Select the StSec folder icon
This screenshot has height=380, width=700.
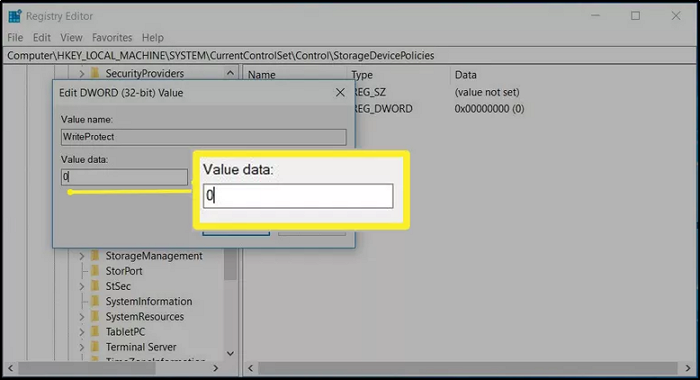pyautogui.click(x=95, y=286)
